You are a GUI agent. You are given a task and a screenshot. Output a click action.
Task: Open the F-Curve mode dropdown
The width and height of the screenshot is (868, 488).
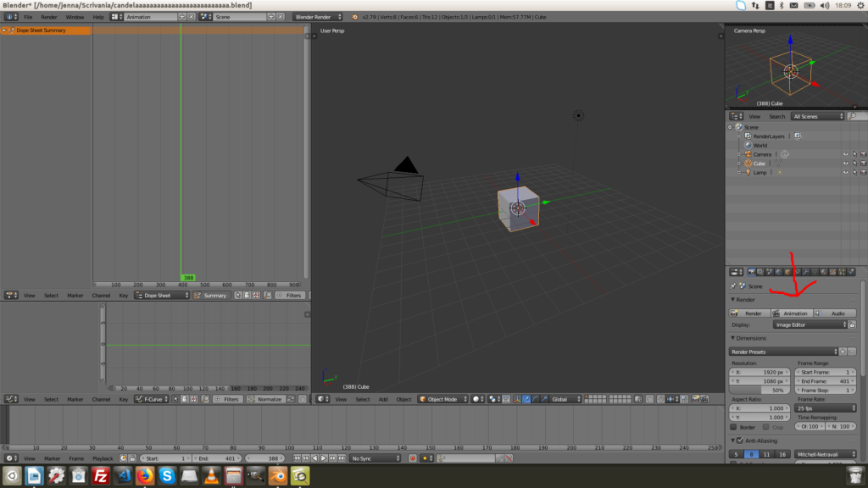[x=152, y=399]
